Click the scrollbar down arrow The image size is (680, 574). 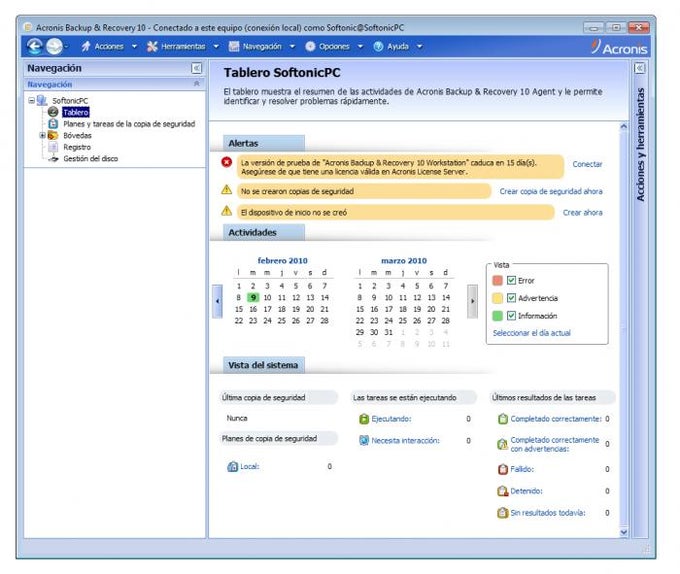click(624, 532)
